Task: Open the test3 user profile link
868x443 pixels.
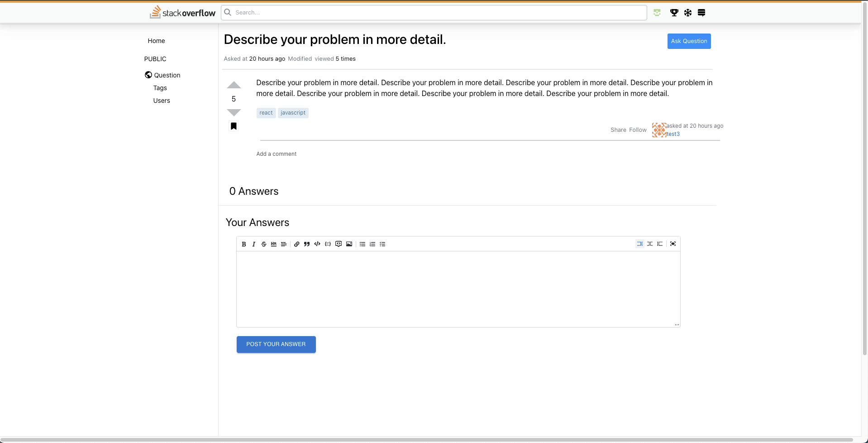Action: (673, 134)
